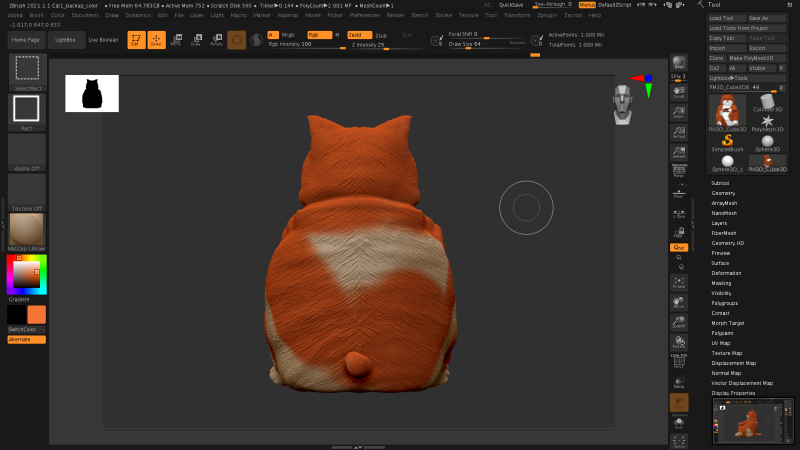Open the Preferences menu
800x450 pixels.
pos(364,16)
